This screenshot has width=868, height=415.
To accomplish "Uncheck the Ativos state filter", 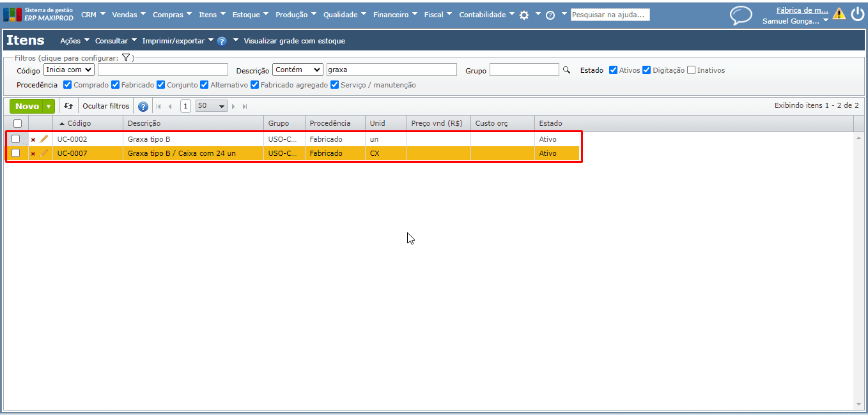I will [x=613, y=70].
